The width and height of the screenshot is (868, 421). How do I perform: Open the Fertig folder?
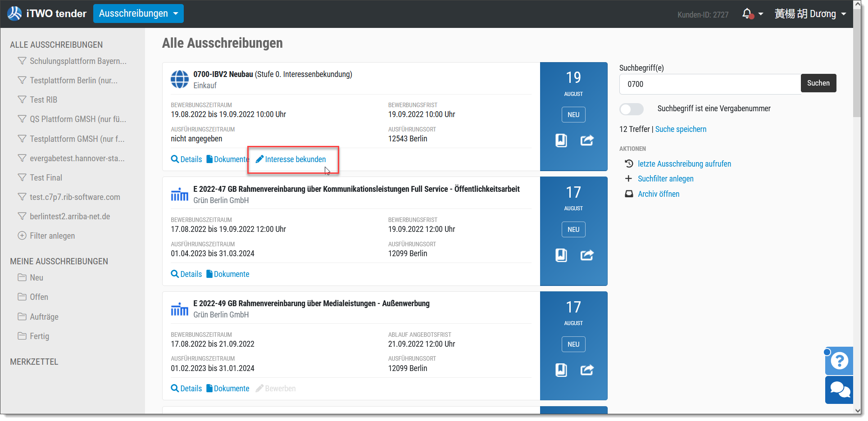click(x=33, y=336)
